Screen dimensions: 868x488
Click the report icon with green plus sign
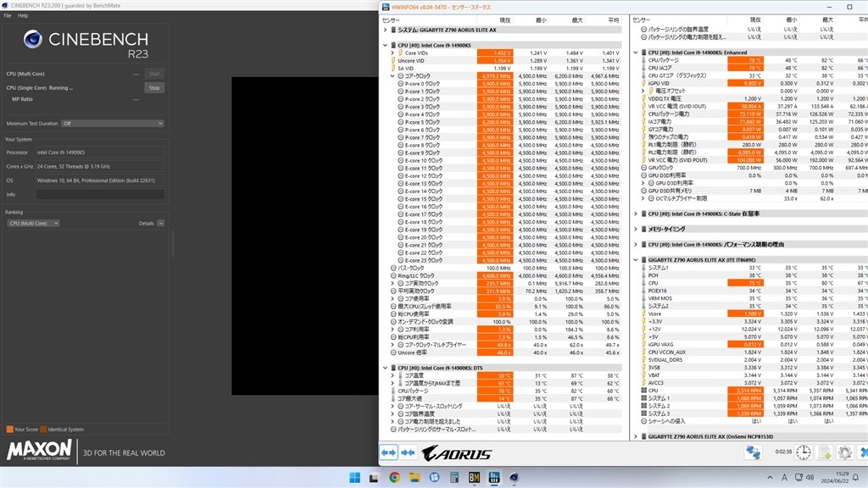pos(823,452)
